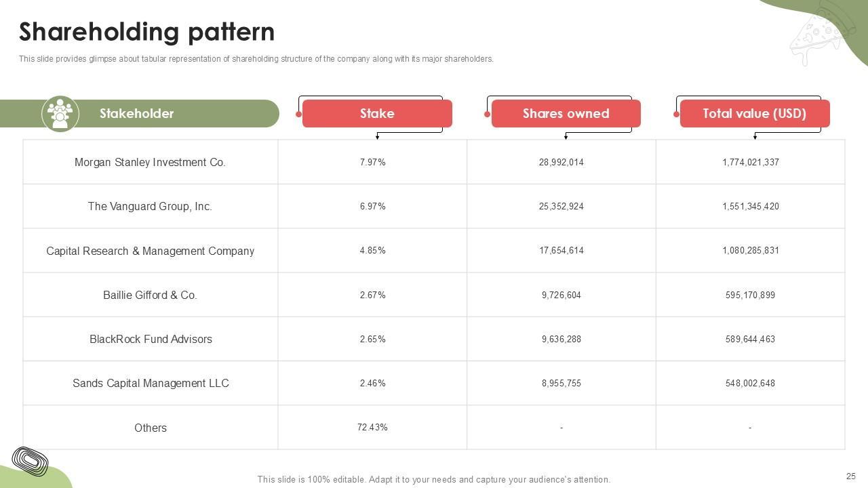Click the 72.43% stake value for Others
This screenshot has height=488, width=868.
372,428
